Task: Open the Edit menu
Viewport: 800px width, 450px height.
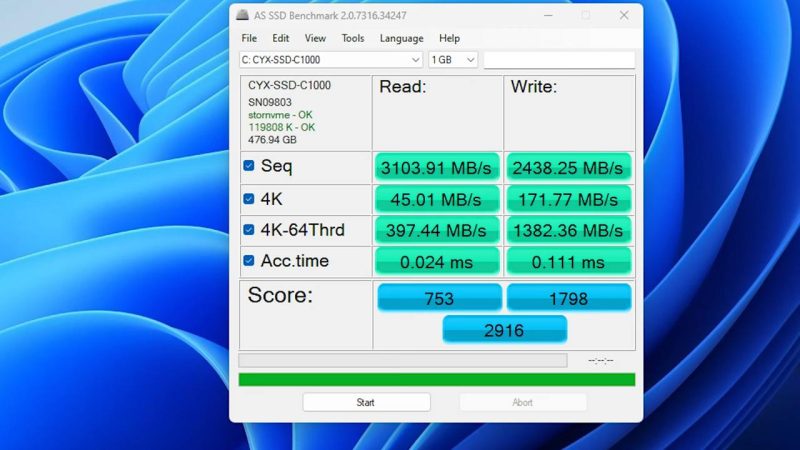Action: point(281,38)
